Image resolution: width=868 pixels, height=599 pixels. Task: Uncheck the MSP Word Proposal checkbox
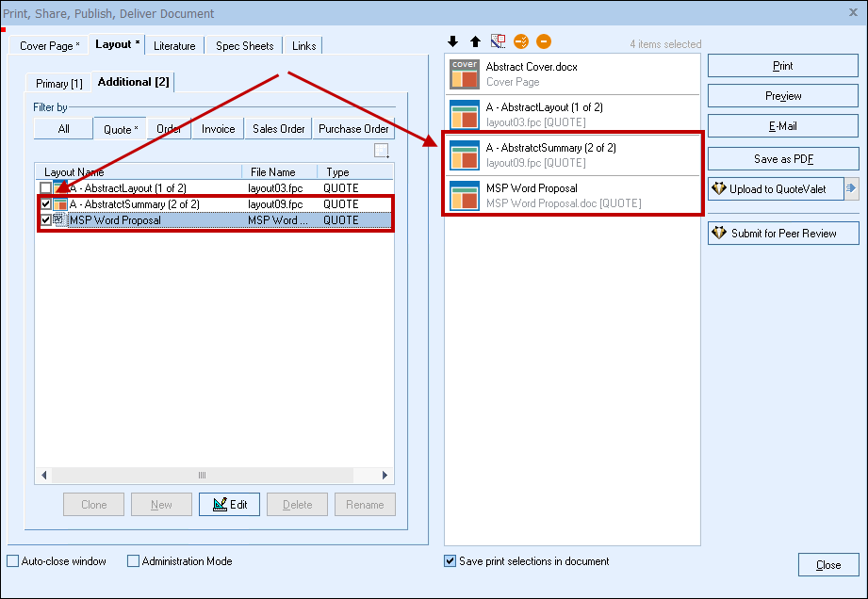coord(45,220)
